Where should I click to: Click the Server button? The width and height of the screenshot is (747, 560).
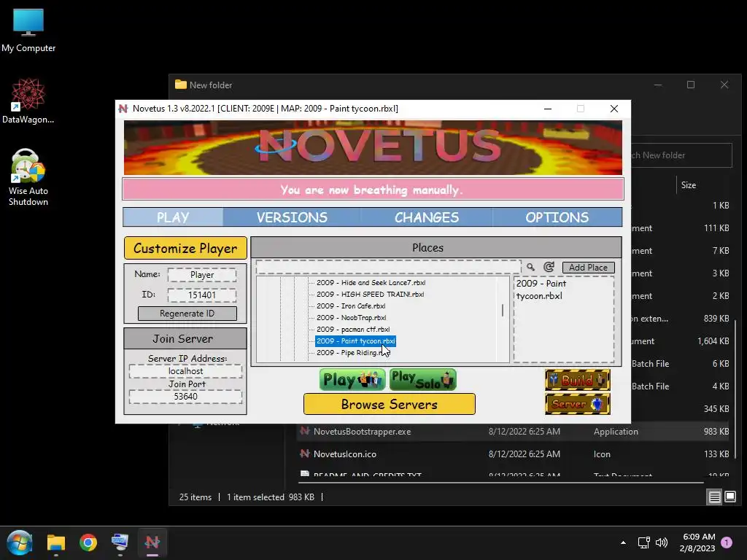[x=578, y=404]
